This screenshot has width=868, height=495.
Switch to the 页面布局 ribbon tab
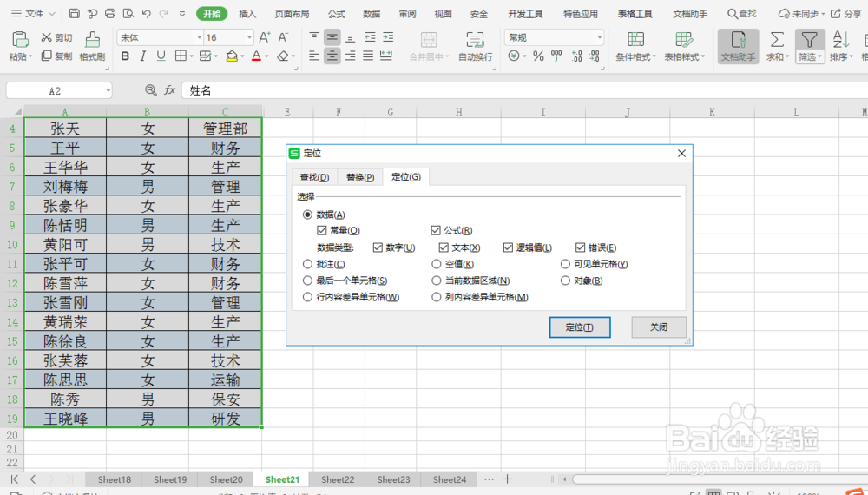tap(292, 14)
